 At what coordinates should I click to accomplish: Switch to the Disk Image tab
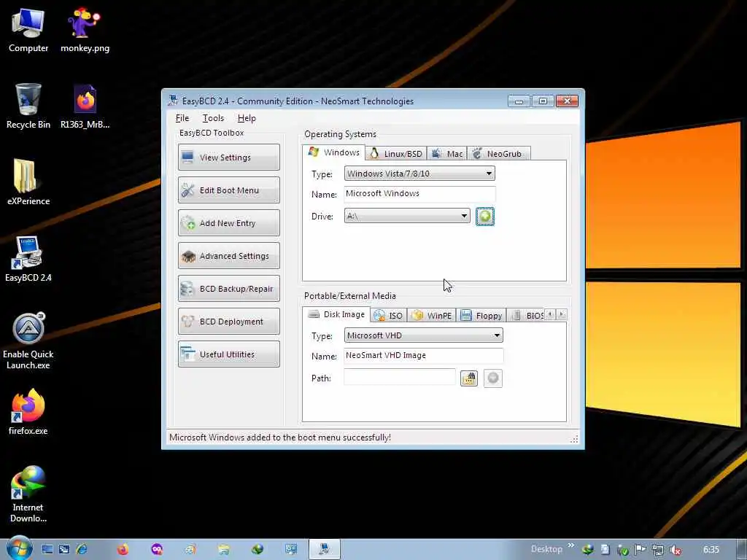coord(336,314)
